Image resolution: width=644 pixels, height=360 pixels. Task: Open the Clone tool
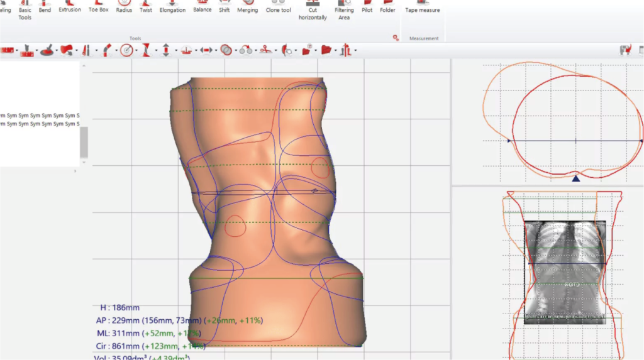pyautogui.click(x=278, y=7)
